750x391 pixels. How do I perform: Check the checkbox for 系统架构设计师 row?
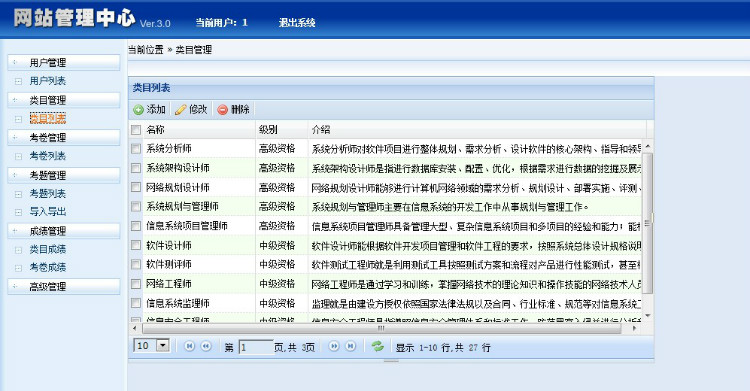[136, 168]
